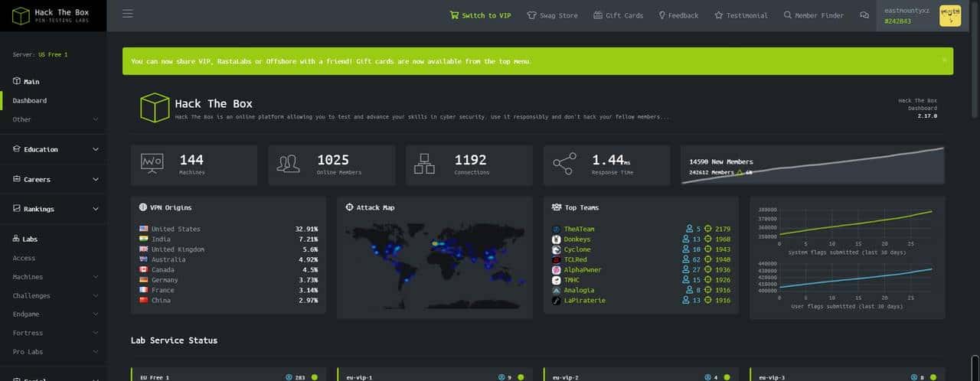Click the green cube dashboard icon
The height and width of the screenshot is (381, 980).
click(x=154, y=108)
